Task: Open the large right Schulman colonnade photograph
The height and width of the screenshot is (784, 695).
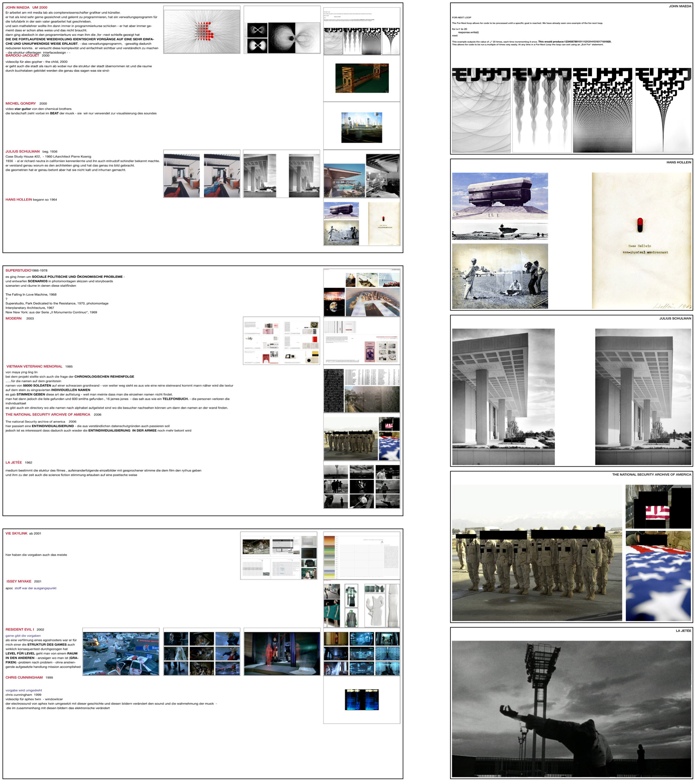Action: tap(643, 396)
